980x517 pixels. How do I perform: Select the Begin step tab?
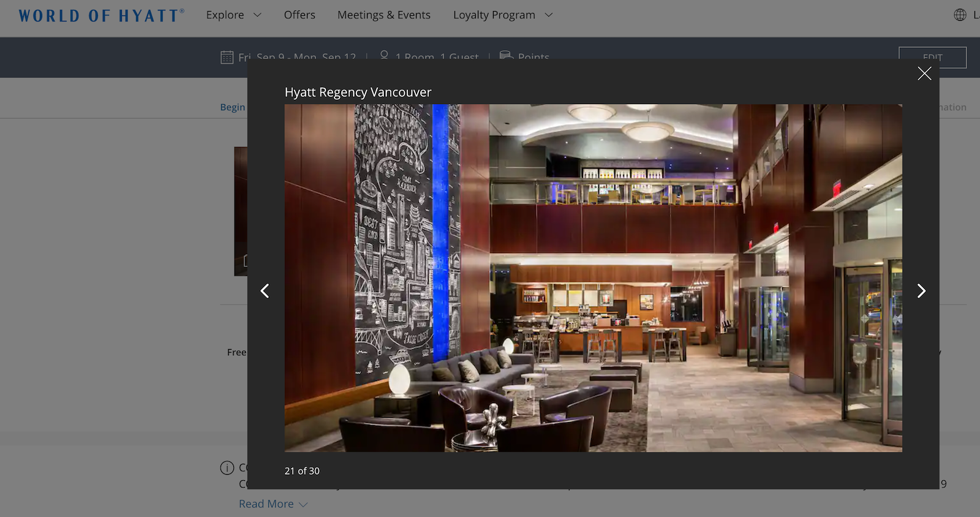[x=233, y=107]
